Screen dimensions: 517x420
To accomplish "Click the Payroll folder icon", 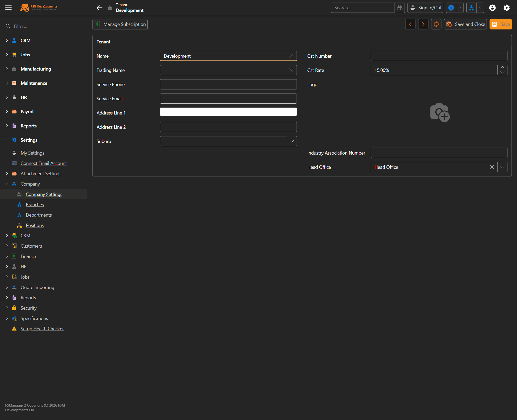I will pos(14,111).
